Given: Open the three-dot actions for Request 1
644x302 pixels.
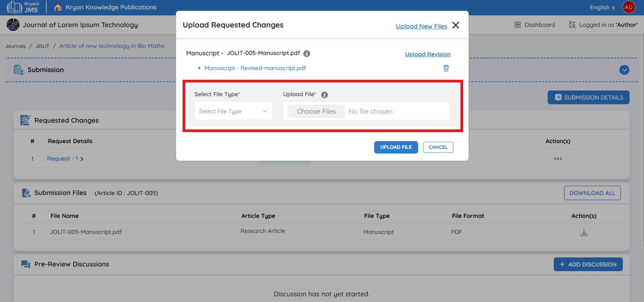Looking at the screenshot, I should [x=557, y=159].
